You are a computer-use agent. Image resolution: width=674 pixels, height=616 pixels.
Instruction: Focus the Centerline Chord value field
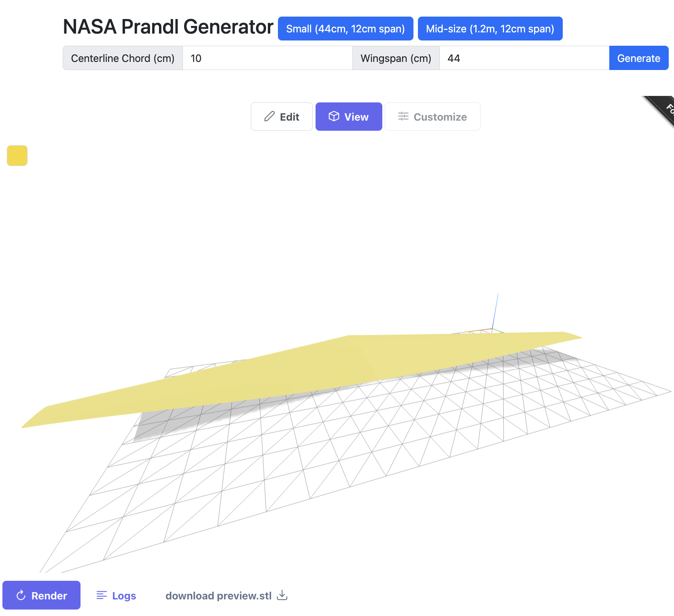click(267, 58)
